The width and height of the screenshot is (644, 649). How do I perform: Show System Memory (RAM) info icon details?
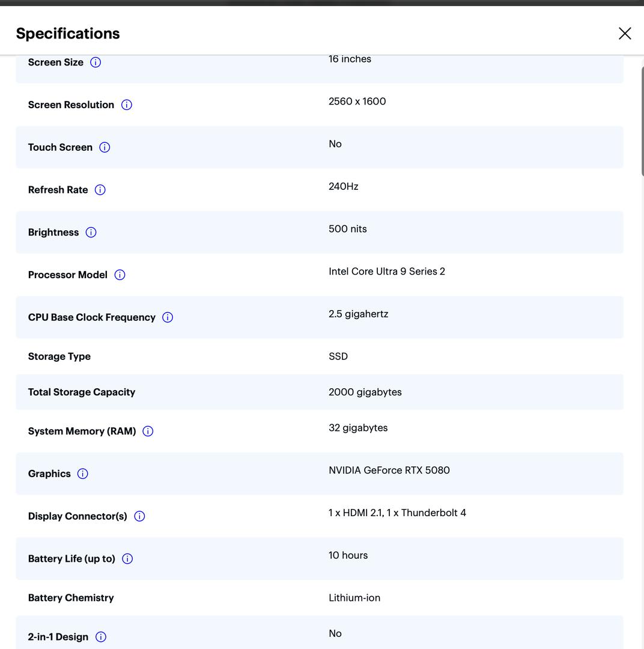point(148,431)
